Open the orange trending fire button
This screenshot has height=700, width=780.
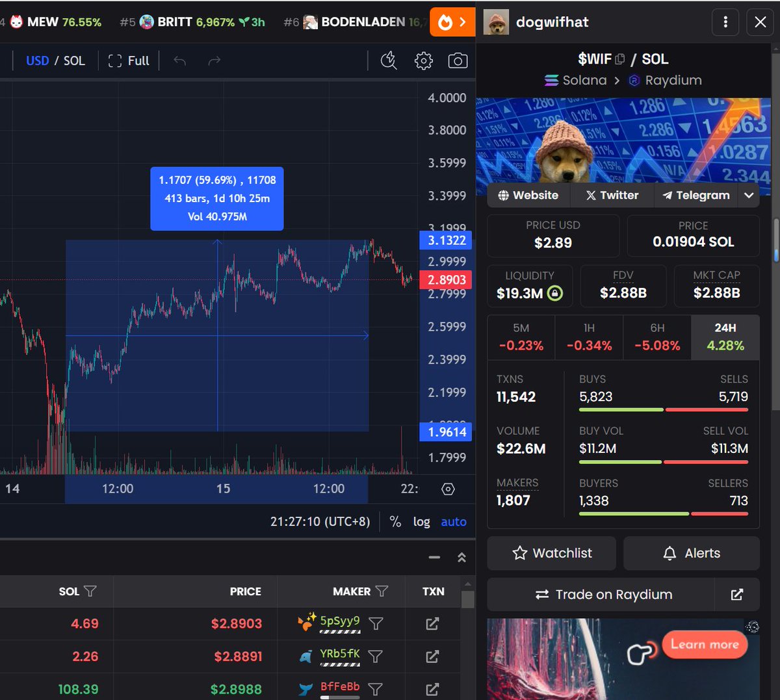(x=453, y=22)
